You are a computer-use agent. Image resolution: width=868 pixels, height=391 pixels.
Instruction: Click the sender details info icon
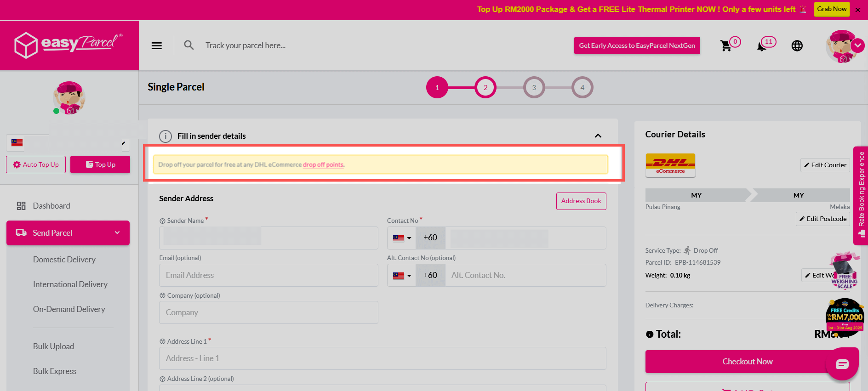166,136
